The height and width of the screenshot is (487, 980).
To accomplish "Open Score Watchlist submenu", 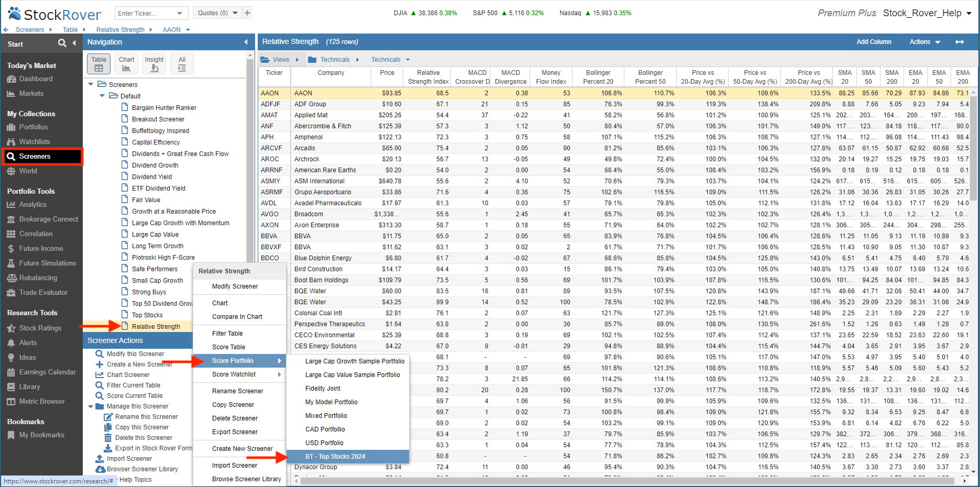I will click(239, 374).
